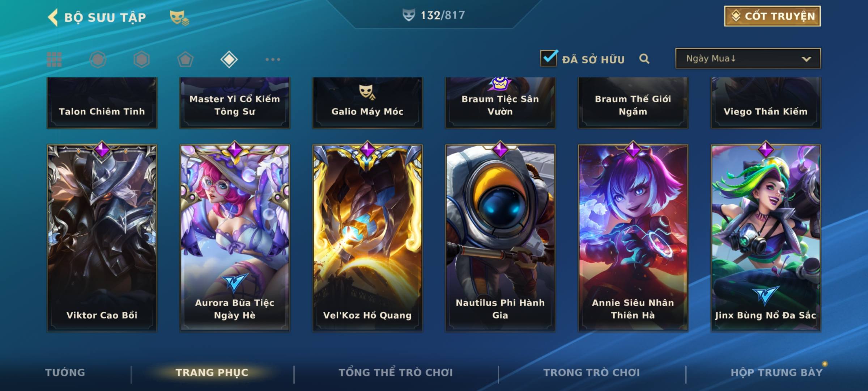Select the Jinx Bùng Nổ Đa Sắc skin
This screenshot has width=868, height=391.
click(x=766, y=237)
